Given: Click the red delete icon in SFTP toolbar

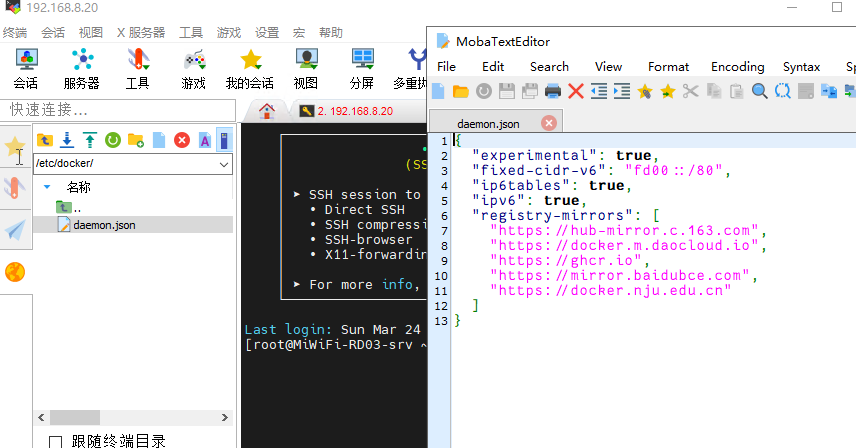Looking at the screenshot, I should coord(182,140).
